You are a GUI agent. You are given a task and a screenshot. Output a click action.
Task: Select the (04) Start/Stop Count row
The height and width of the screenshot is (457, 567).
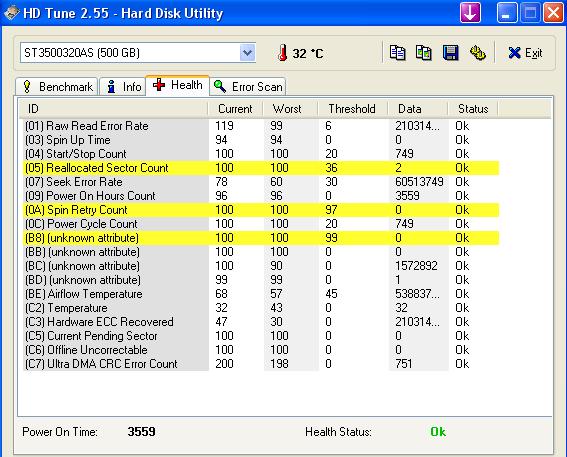click(x=261, y=154)
